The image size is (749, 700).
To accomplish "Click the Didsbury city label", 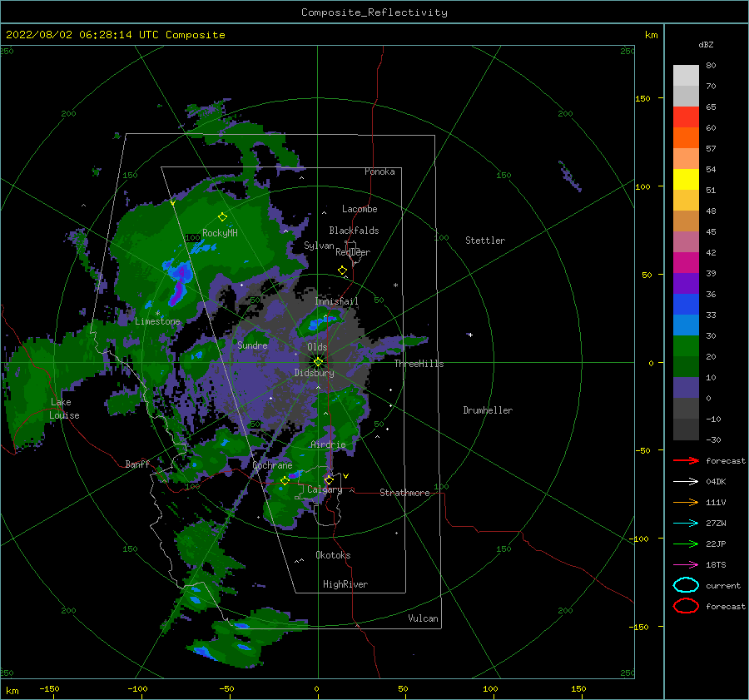I will pyautogui.click(x=314, y=373).
